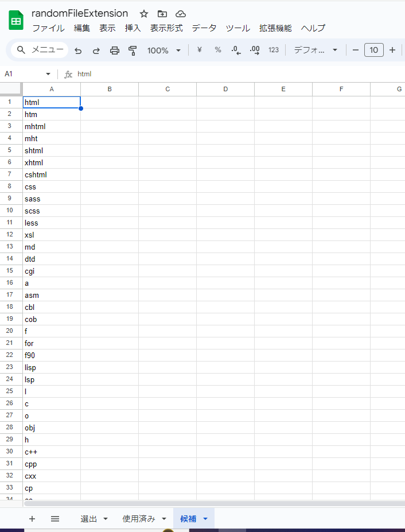
Task: Add a new sheet with plus icon
Action: [32, 519]
